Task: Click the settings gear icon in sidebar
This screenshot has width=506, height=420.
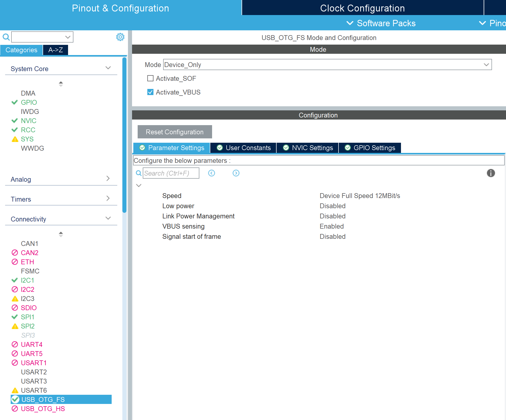Action: (120, 37)
